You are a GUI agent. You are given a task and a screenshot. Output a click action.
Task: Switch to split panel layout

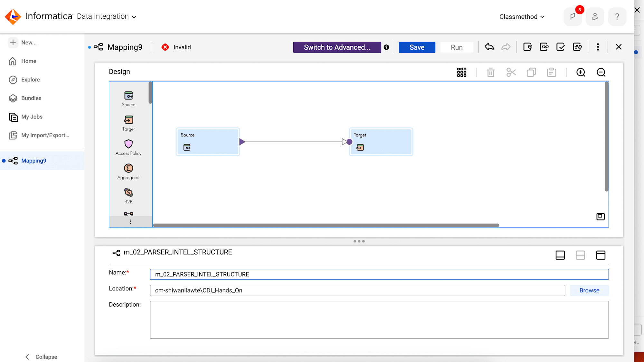point(580,255)
